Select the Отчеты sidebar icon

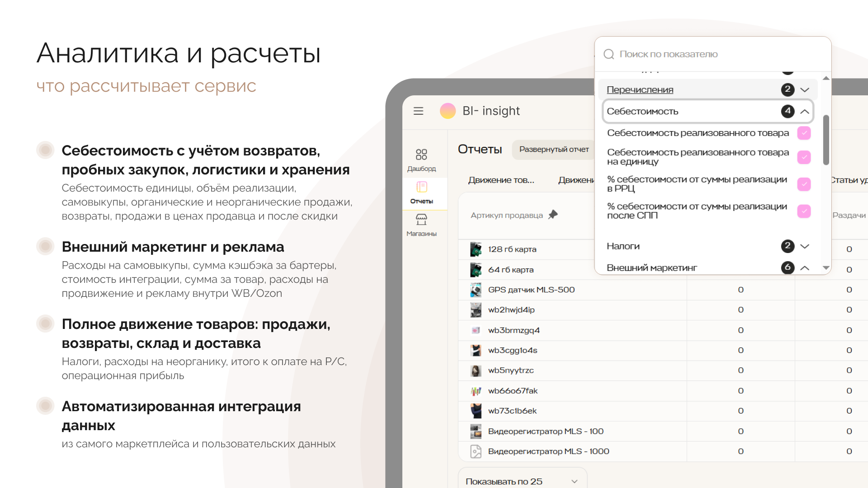pos(421,187)
